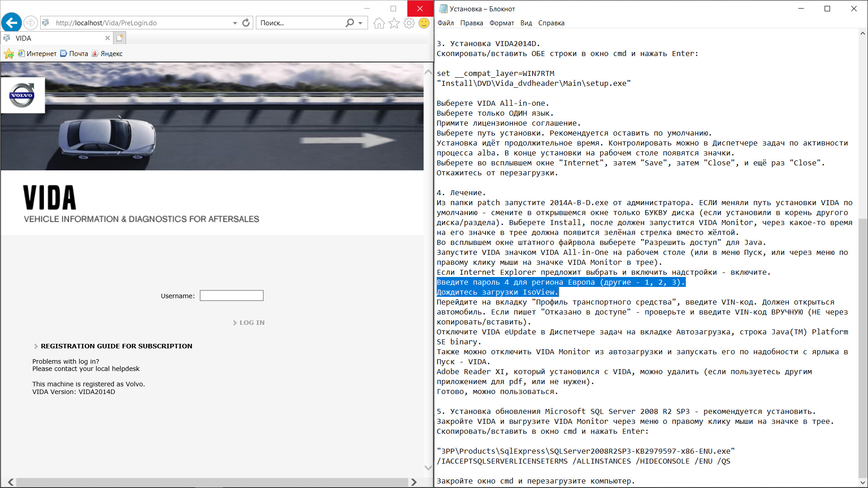Open the browser Tools gear icon
Screen dimensions: 868x488
(409, 23)
